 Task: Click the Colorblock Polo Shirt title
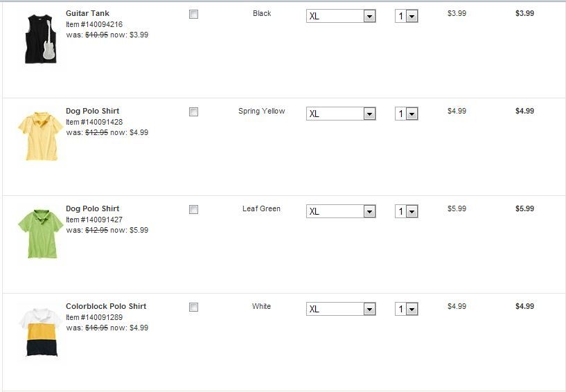pyautogui.click(x=106, y=306)
